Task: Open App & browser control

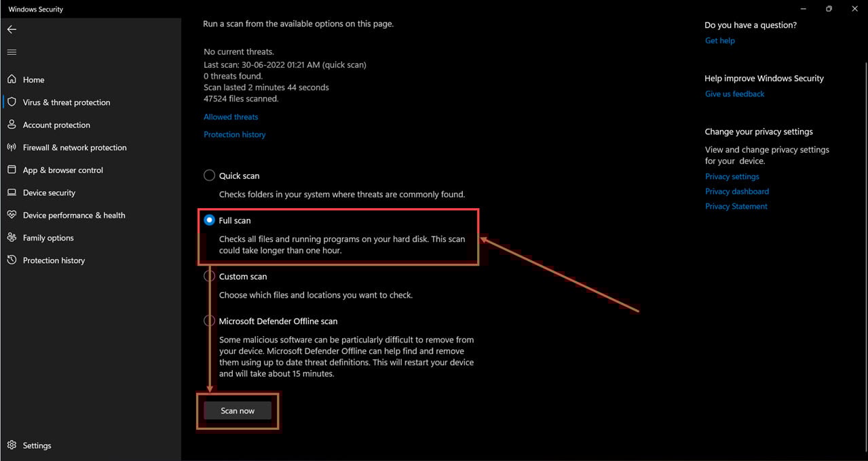Action: pyautogui.click(x=62, y=169)
